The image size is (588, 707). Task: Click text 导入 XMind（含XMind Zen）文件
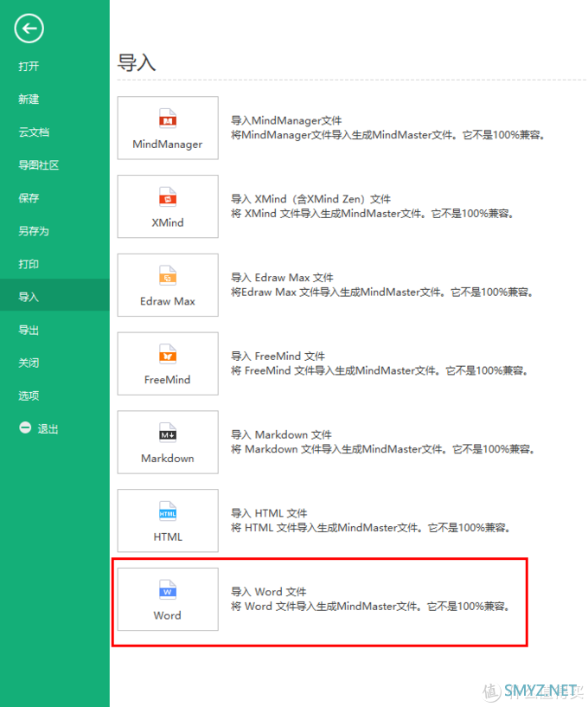tap(311, 199)
